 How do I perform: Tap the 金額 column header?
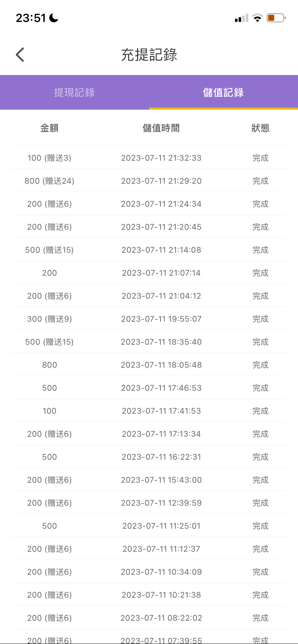click(49, 128)
